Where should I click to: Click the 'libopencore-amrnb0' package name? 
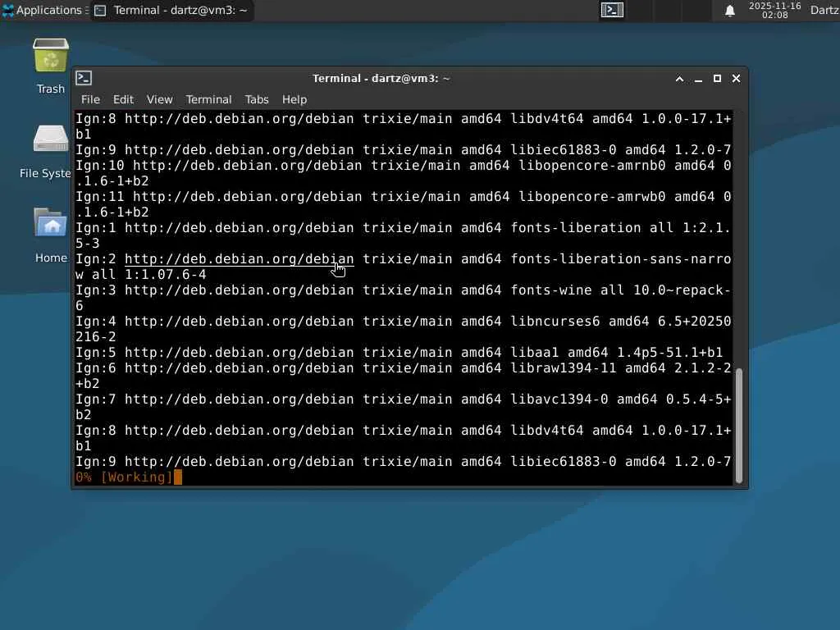tap(592, 165)
